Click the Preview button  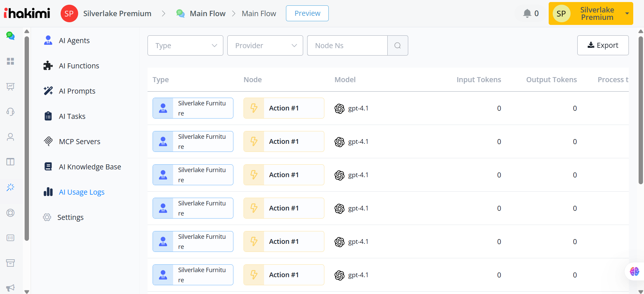[x=307, y=13]
